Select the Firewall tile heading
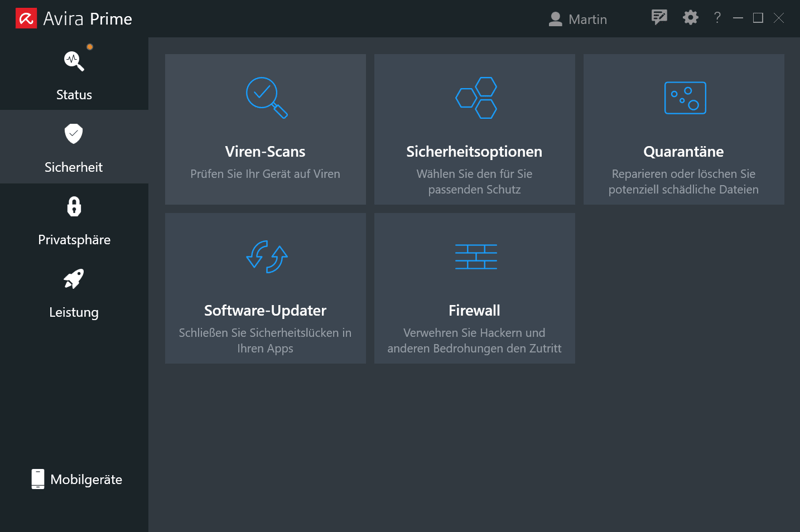 click(x=474, y=310)
